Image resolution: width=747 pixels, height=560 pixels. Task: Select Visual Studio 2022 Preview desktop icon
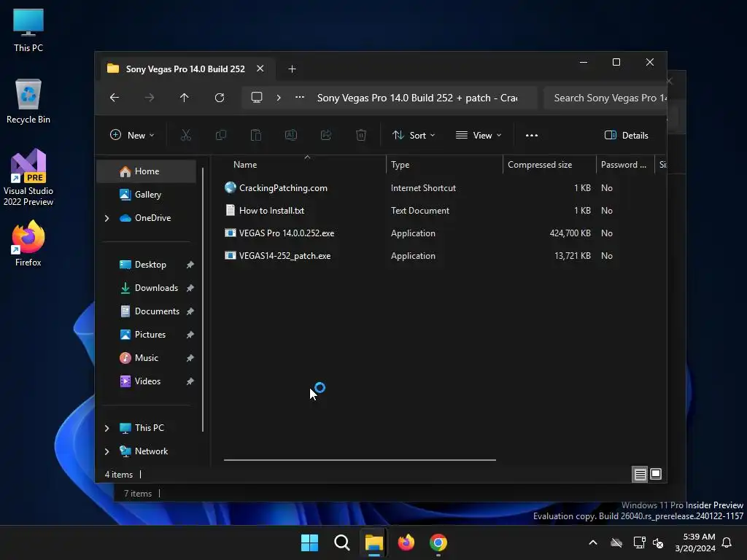point(28,177)
